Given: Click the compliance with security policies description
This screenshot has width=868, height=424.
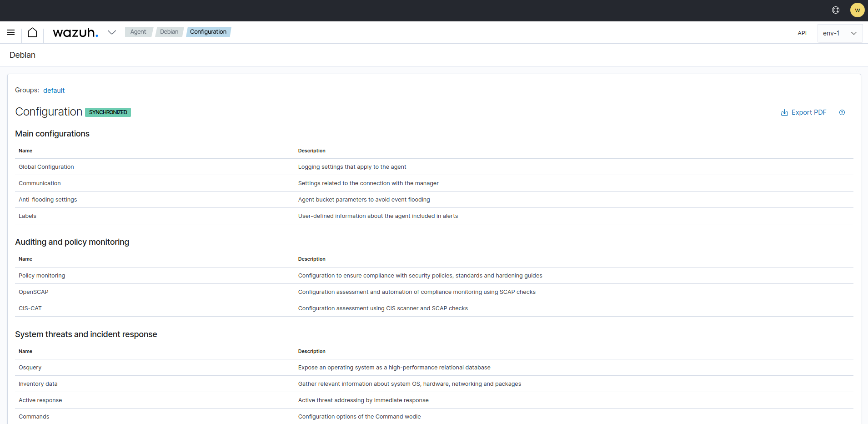Looking at the screenshot, I should click(x=420, y=276).
